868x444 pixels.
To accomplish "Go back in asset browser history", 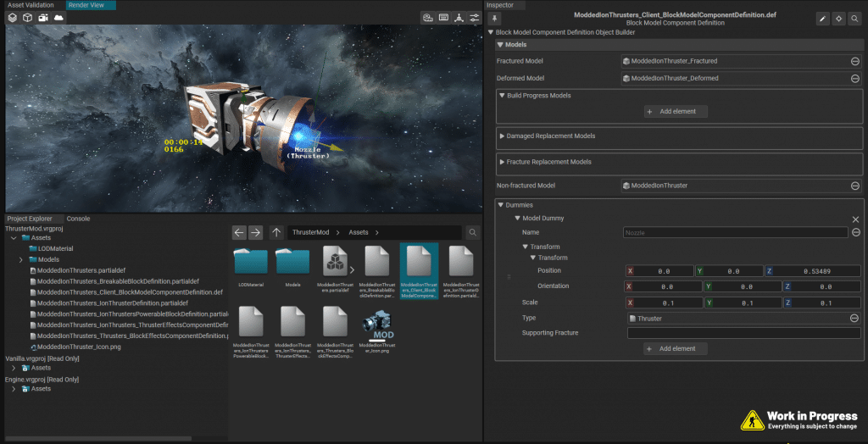I will click(239, 232).
